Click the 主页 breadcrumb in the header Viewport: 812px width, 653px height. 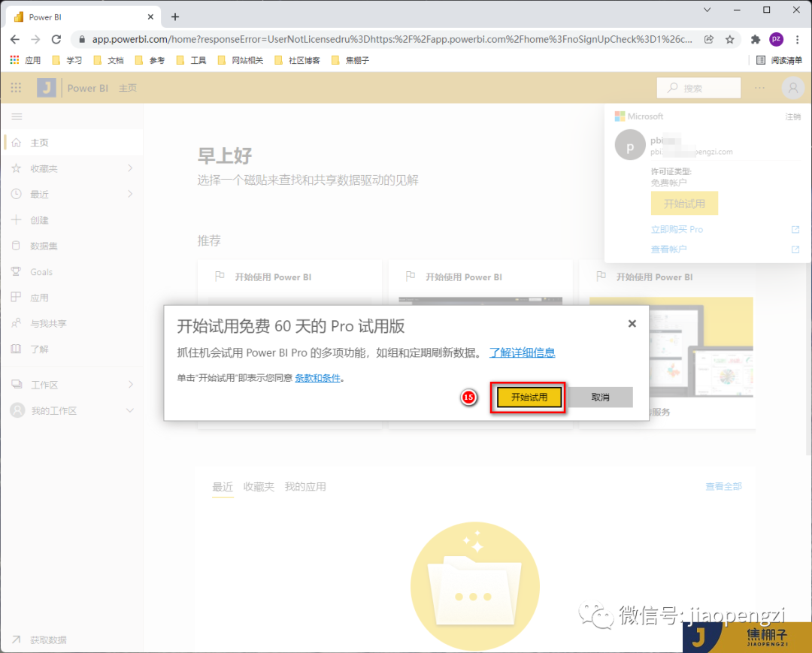pyautogui.click(x=127, y=88)
